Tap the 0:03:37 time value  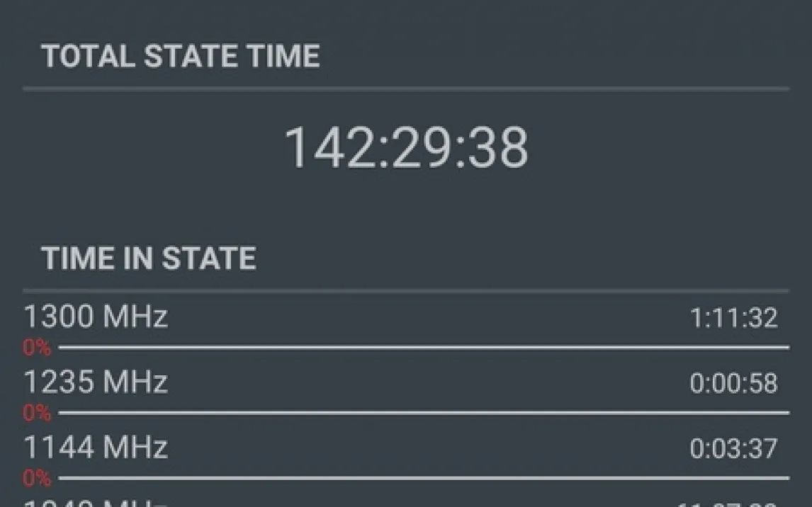[733, 448]
